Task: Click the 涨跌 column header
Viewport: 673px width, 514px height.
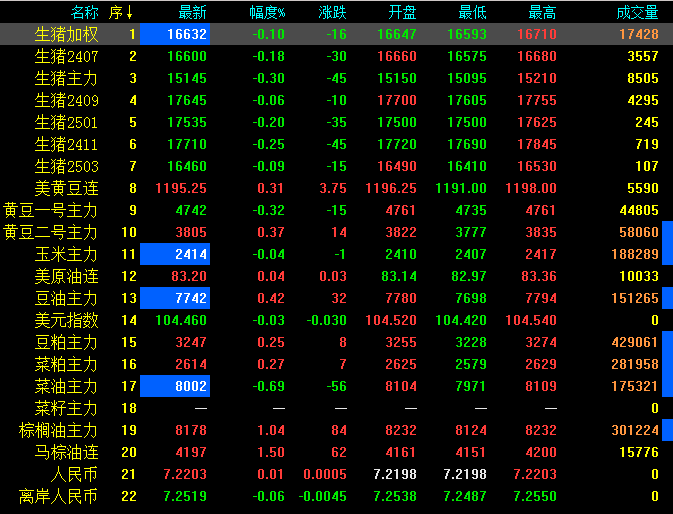Action: click(x=333, y=13)
